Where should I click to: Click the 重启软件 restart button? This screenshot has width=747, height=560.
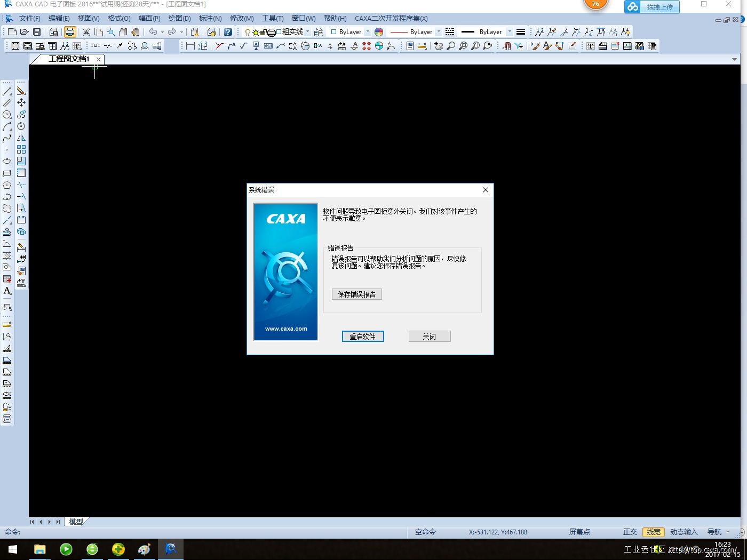tap(363, 337)
